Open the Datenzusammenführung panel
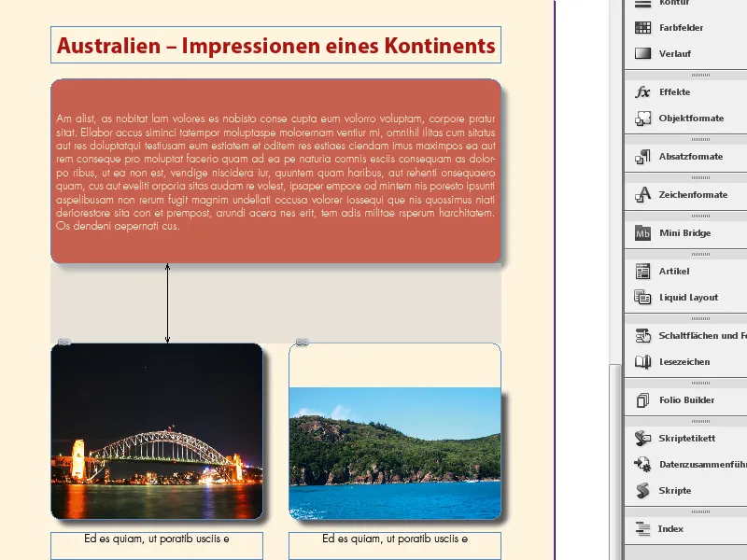Screen dimensions: 747x560 pos(641,464)
